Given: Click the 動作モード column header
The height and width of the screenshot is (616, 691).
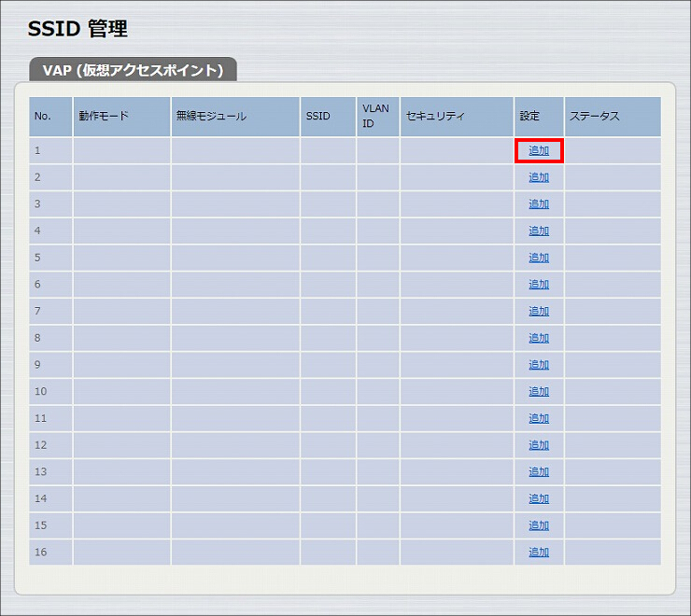Looking at the screenshot, I should pyautogui.click(x=121, y=117).
